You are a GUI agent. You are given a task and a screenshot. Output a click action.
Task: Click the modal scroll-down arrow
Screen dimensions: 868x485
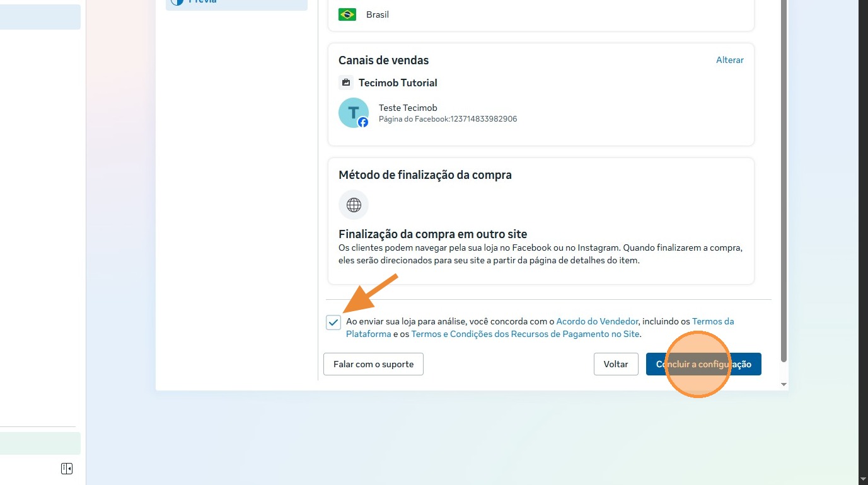point(784,384)
